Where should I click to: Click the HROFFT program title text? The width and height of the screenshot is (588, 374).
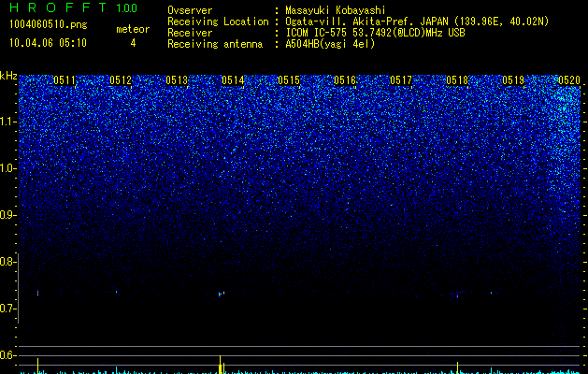58,7
